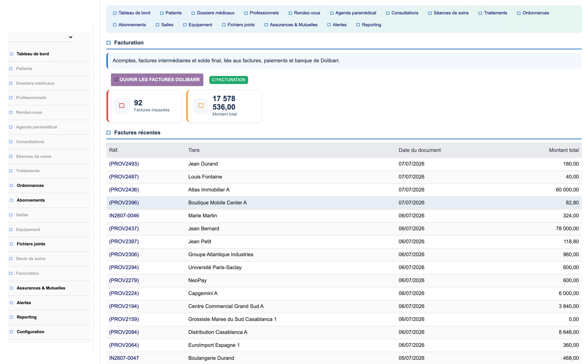Viewport: 588px width, 364px height.
Task: Open invoice (PROV2396) link
Action: point(124,203)
